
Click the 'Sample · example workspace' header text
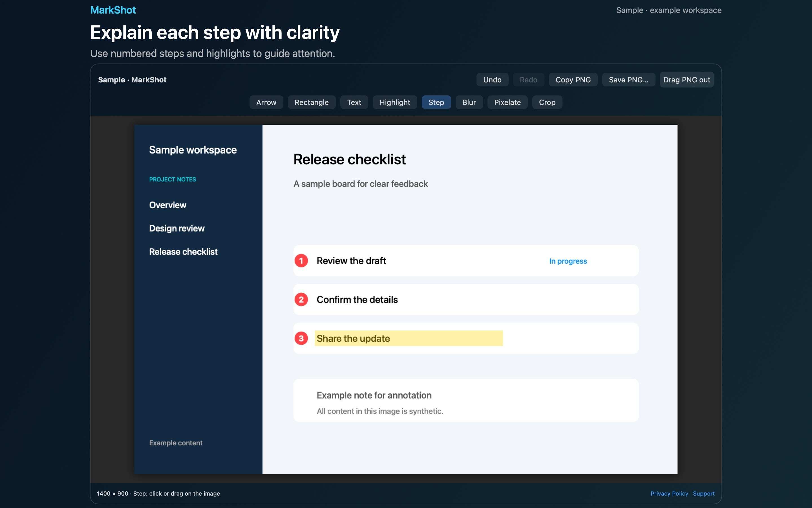(x=669, y=10)
